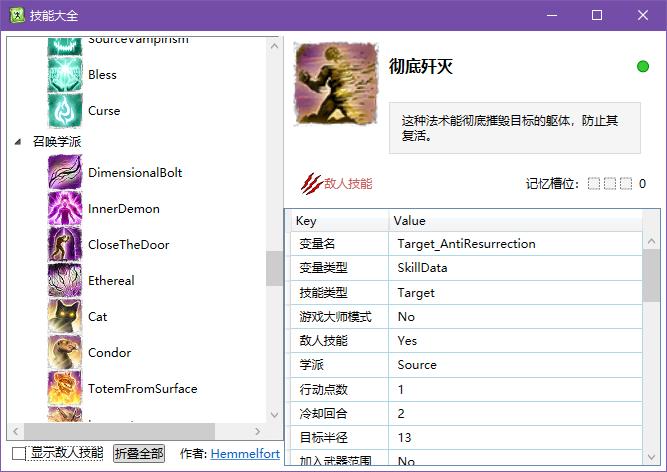Pick the Ethereal skill icon
This screenshot has width=667, height=472.
65,280
